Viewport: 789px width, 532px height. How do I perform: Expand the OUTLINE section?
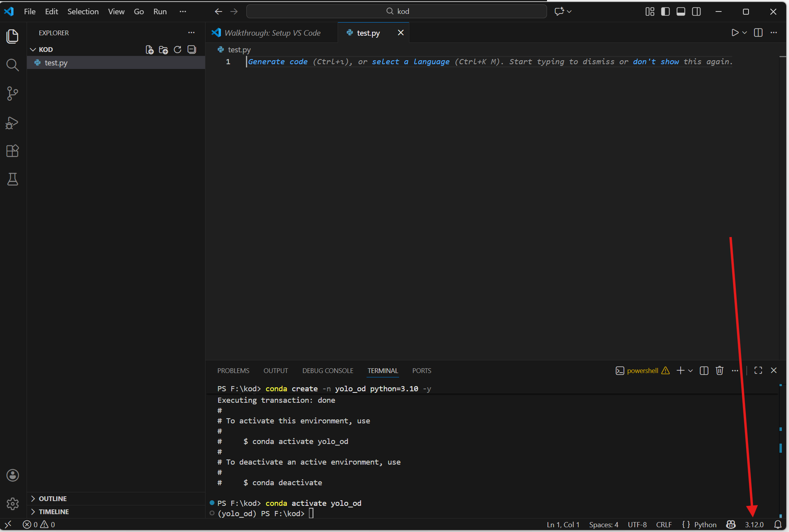click(52, 498)
